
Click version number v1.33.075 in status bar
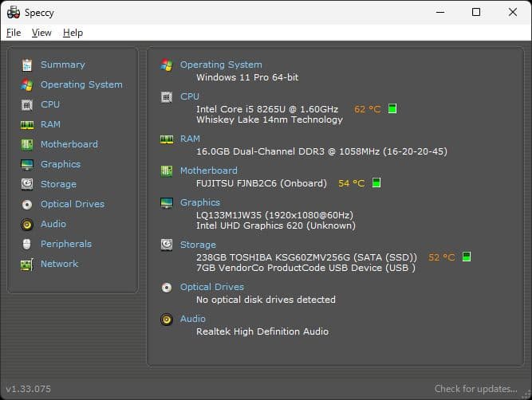[29, 389]
